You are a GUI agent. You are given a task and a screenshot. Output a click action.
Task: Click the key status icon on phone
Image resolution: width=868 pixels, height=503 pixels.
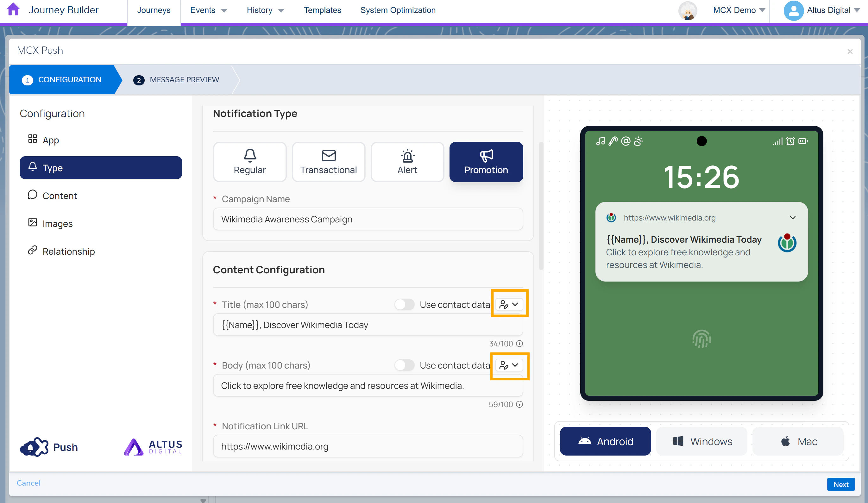tap(613, 141)
